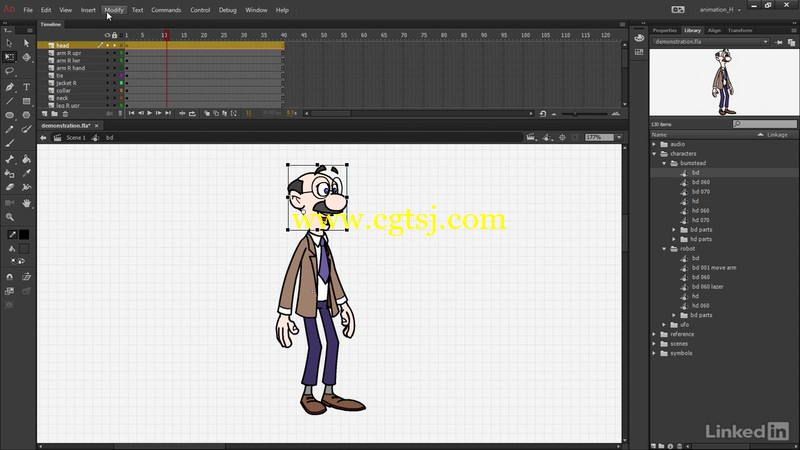Expand the reference folder
The width and height of the screenshot is (800, 450).
[654, 334]
